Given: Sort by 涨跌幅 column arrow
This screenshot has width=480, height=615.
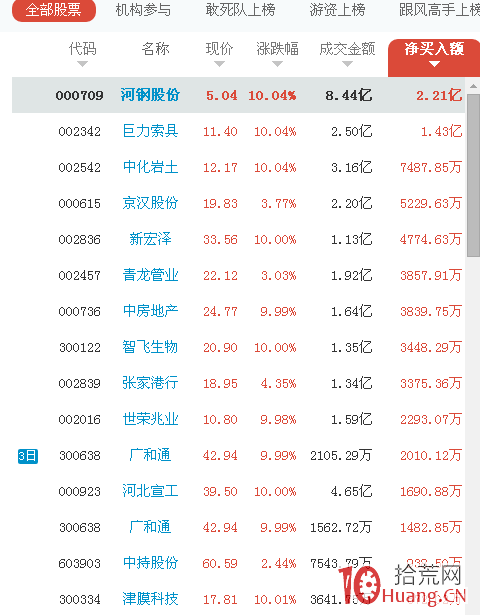Looking at the screenshot, I should tap(278, 64).
